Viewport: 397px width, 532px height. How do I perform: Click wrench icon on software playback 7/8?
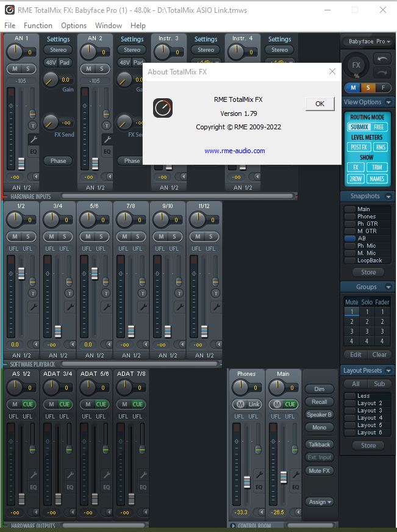coord(143,307)
